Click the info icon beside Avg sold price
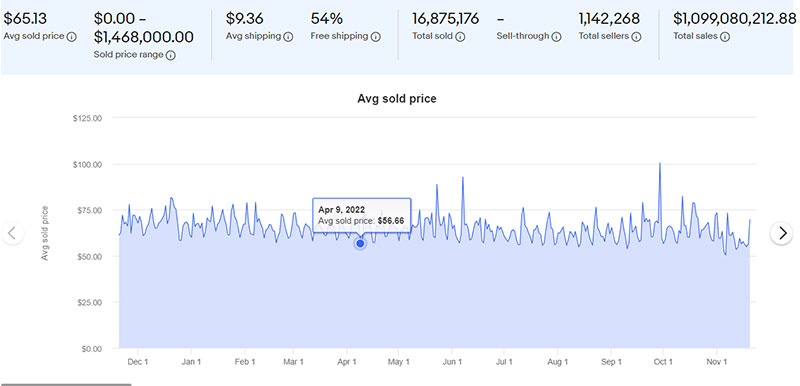 coord(72,37)
